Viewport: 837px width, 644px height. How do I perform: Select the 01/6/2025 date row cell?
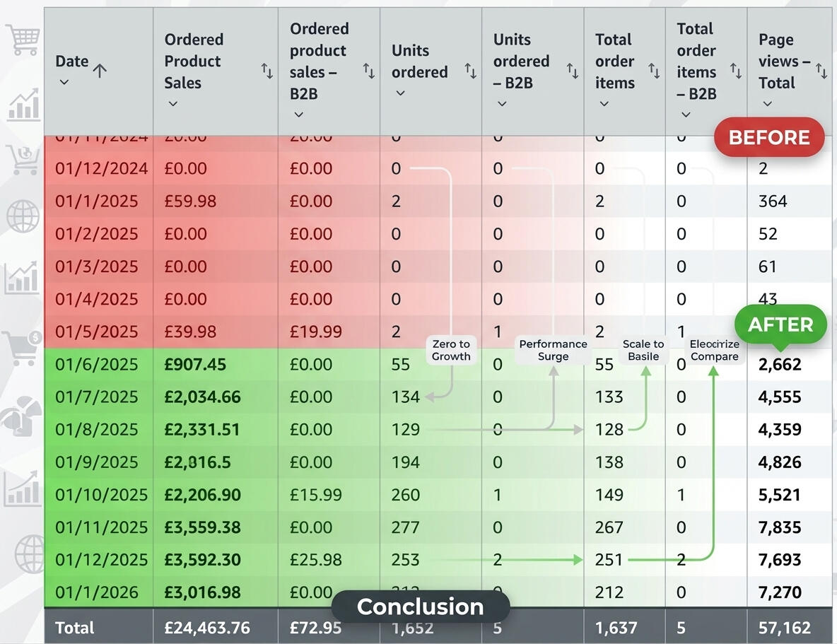97,365
